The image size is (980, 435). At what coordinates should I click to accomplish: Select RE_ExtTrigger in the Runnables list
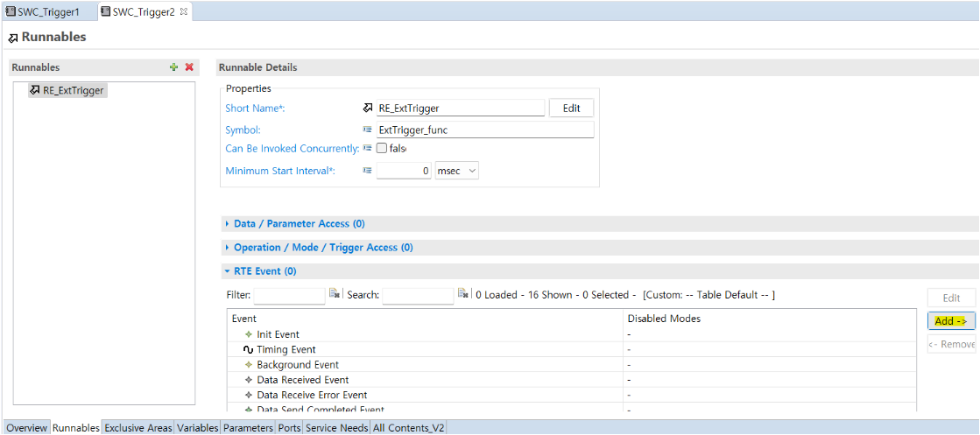point(69,90)
